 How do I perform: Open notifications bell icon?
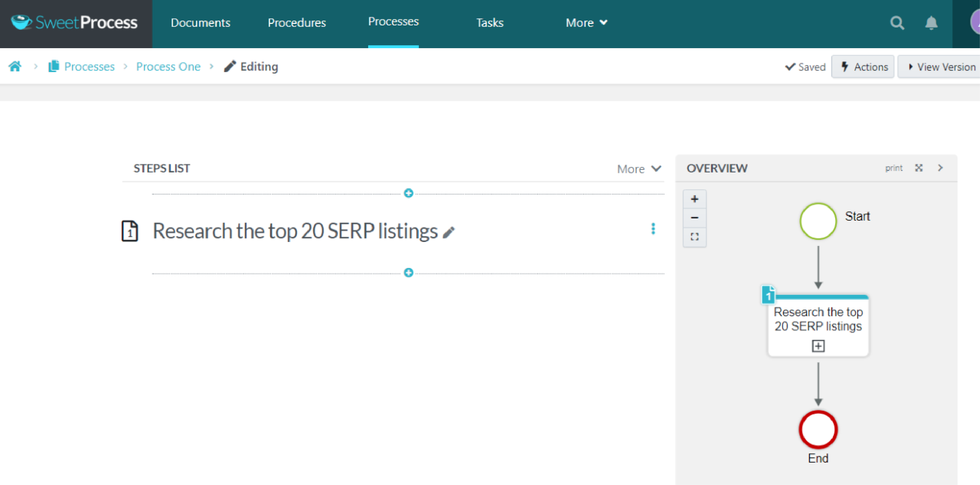click(931, 23)
